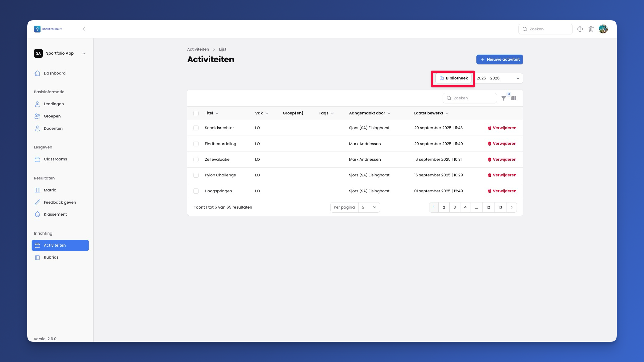Open Rubrics in the sidebar

[51, 257]
